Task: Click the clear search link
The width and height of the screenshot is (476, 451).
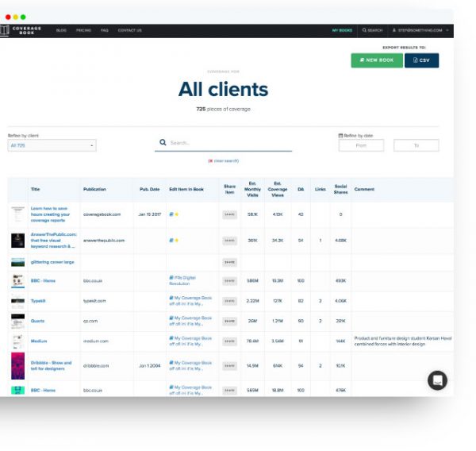Action: [x=223, y=160]
